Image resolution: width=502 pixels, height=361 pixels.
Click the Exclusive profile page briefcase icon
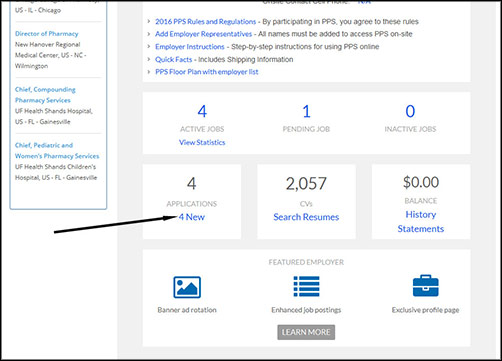pos(426,286)
